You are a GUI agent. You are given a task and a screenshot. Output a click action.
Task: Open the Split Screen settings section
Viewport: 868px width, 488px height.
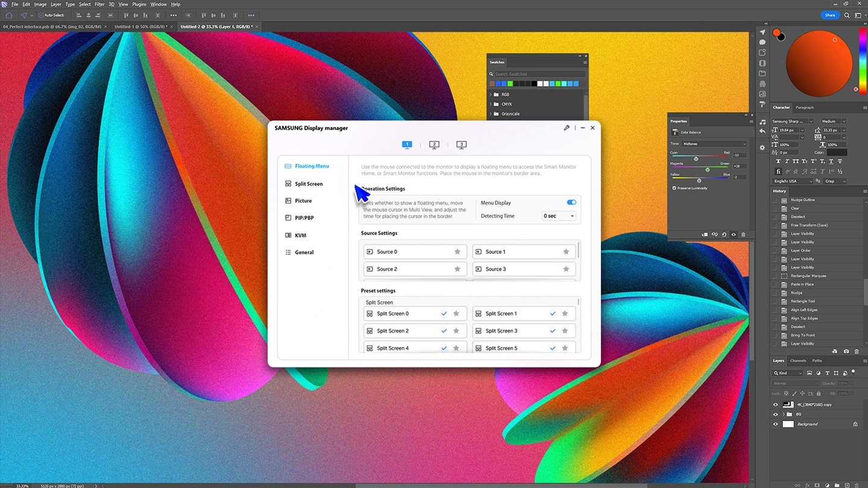coord(304,184)
